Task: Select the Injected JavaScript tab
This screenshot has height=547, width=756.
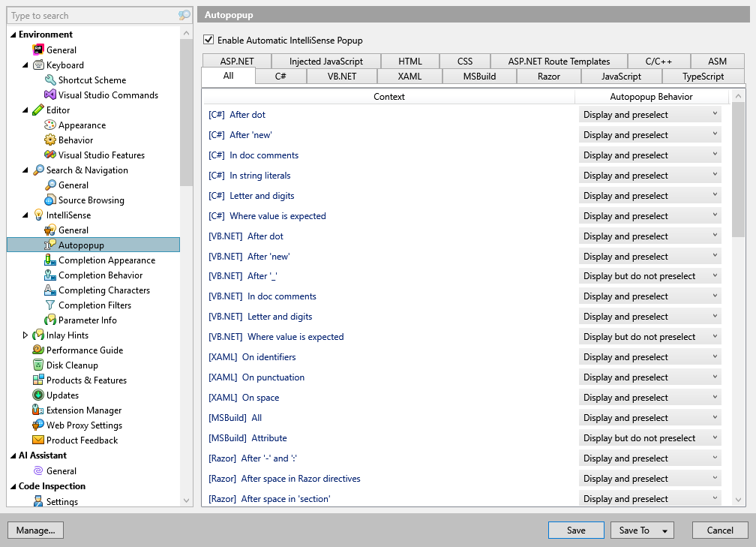Action: click(x=325, y=61)
